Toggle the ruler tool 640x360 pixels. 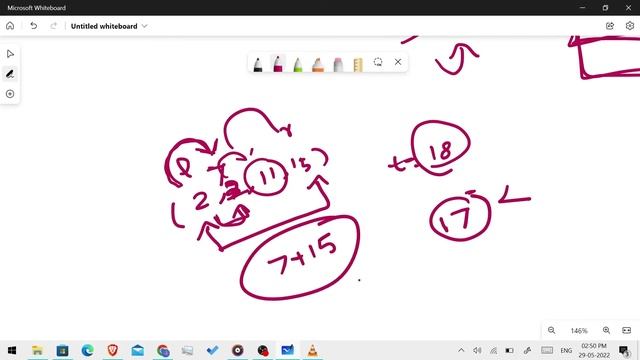tap(358, 64)
